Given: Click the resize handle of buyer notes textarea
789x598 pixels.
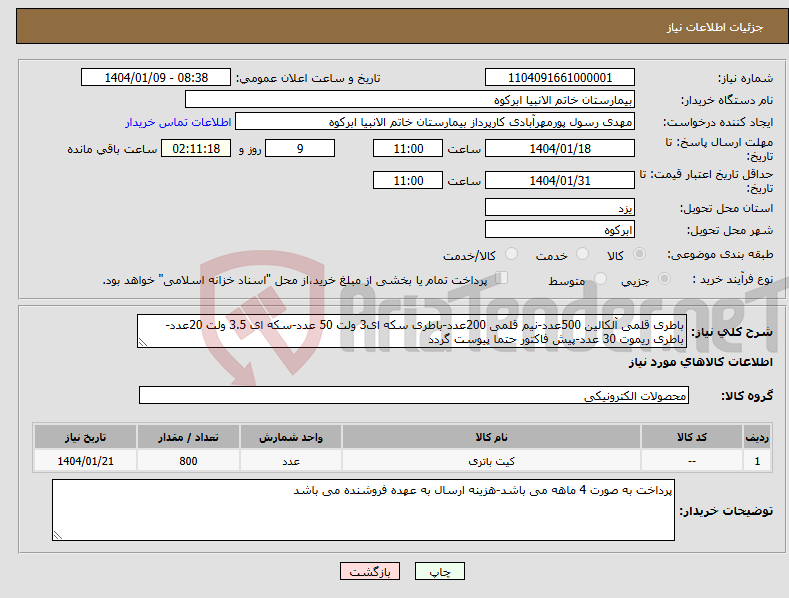Looking at the screenshot, I should [x=58, y=536].
